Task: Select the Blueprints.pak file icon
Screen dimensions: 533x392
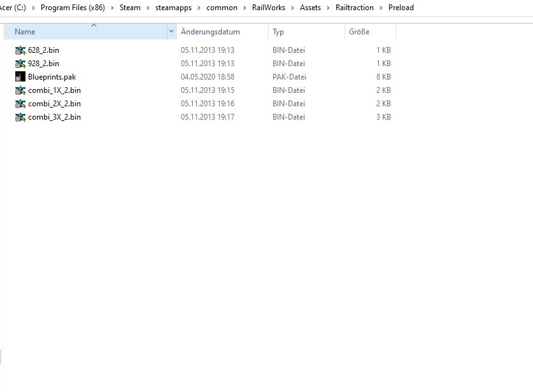Action: pyautogui.click(x=20, y=77)
